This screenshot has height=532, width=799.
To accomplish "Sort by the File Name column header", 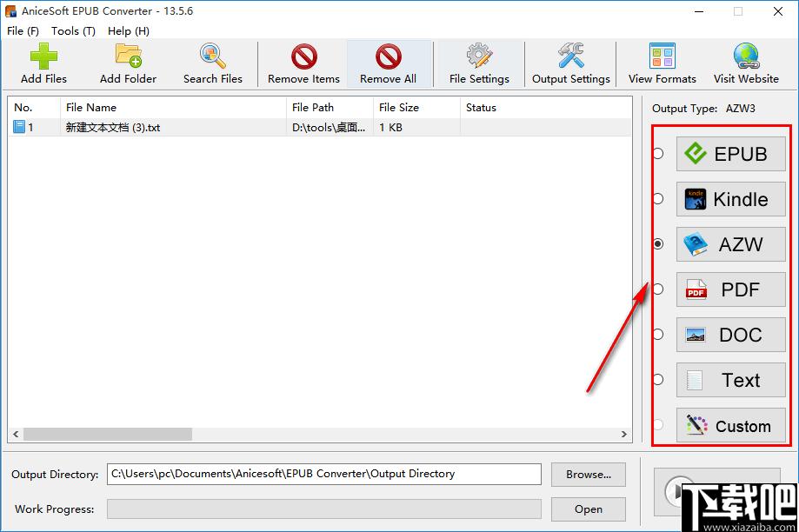I will point(173,108).
